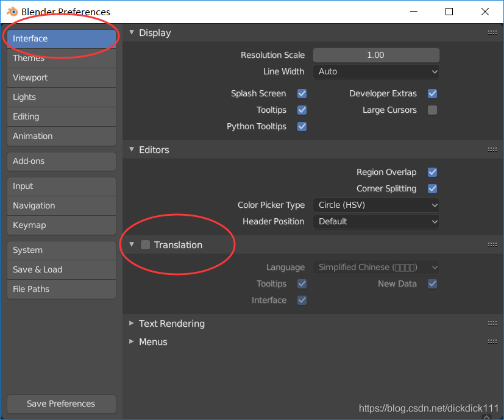Toggle Translation section's Interface checkbox
Viewport: 504px width, 420px height.
[302, 300]
